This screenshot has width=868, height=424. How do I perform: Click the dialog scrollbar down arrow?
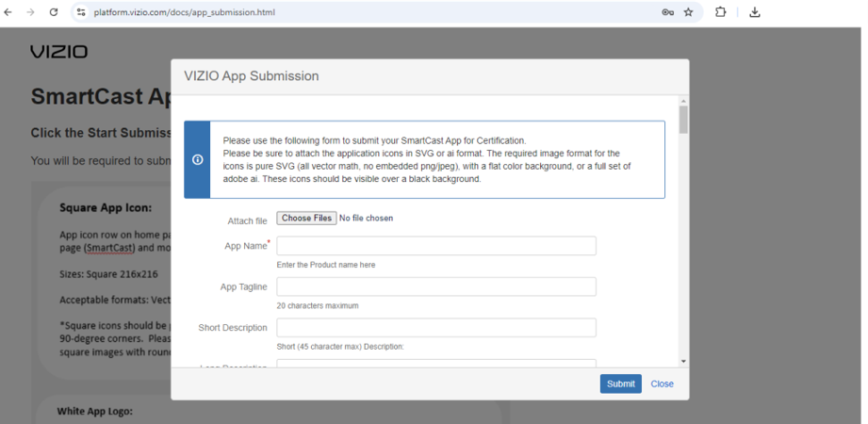(x=683, y=361)
